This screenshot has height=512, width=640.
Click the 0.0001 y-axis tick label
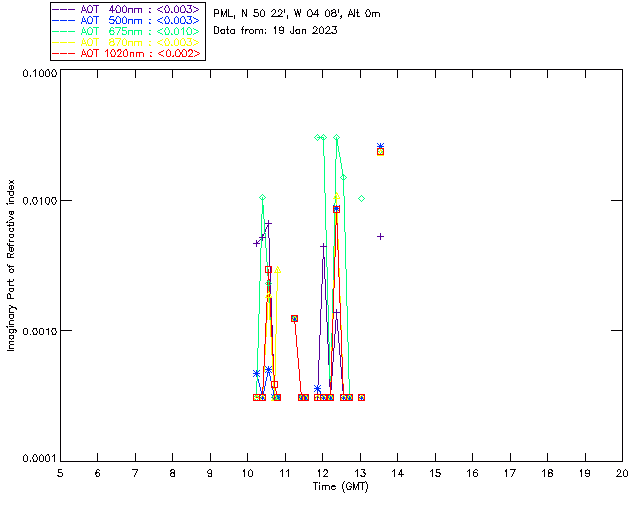tap(36, 459)
